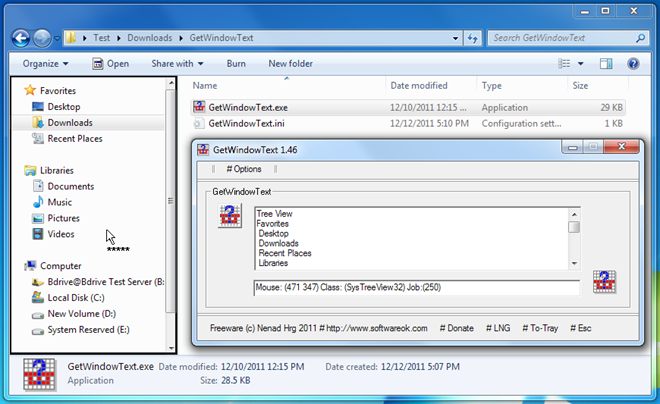
Task: Click the GetWindowText.ini file icon
Action: pos(199,123)
